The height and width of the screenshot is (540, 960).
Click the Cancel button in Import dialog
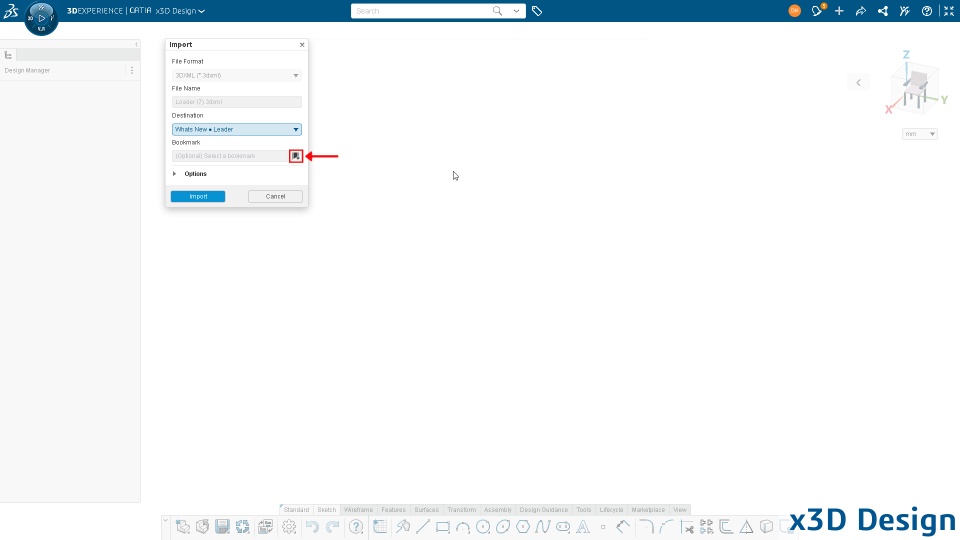(x=276, y=197)
